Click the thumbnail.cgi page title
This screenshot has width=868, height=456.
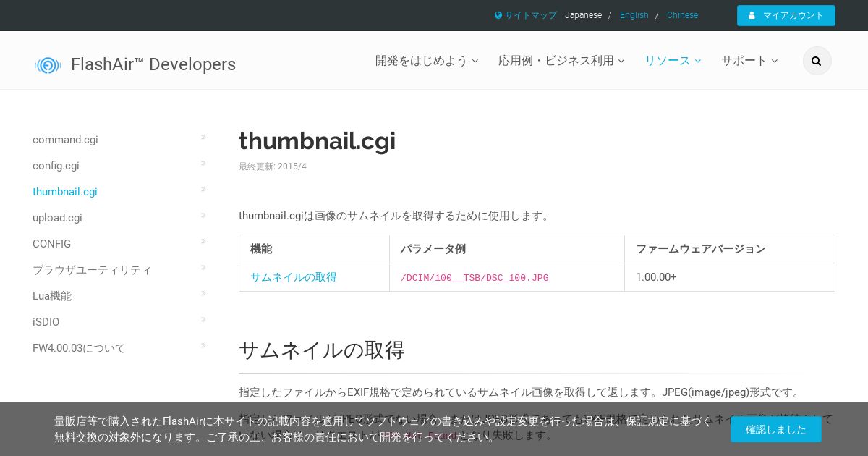coord(317,141)
